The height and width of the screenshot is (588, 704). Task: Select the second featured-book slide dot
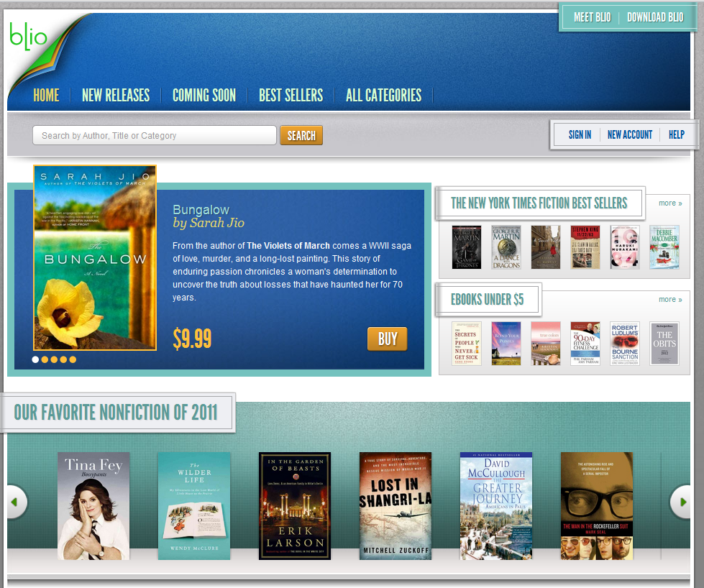click(x=45, y=359)
